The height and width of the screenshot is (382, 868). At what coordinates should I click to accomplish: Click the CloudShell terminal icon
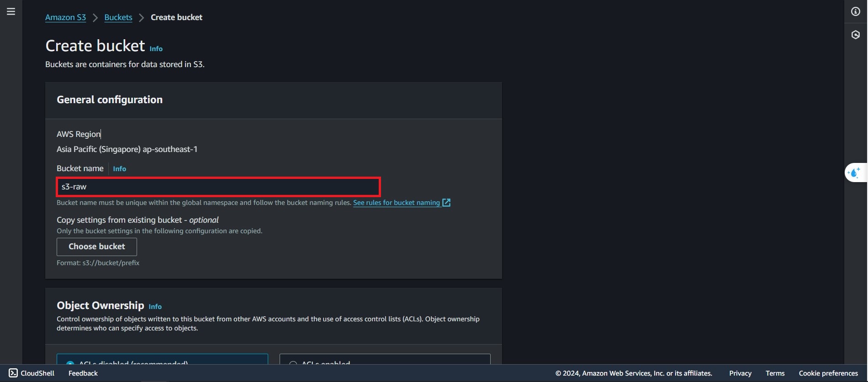pyautogui.click(x=13, y=373)
